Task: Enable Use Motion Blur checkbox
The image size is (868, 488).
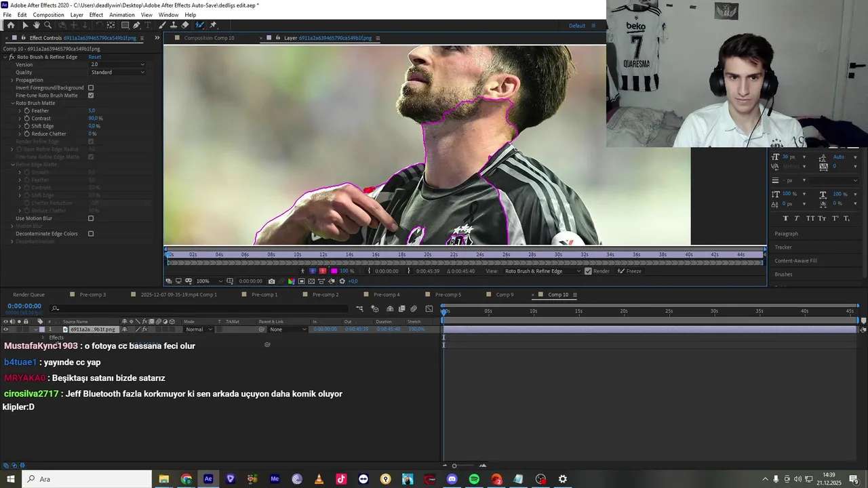Action: 91,218
